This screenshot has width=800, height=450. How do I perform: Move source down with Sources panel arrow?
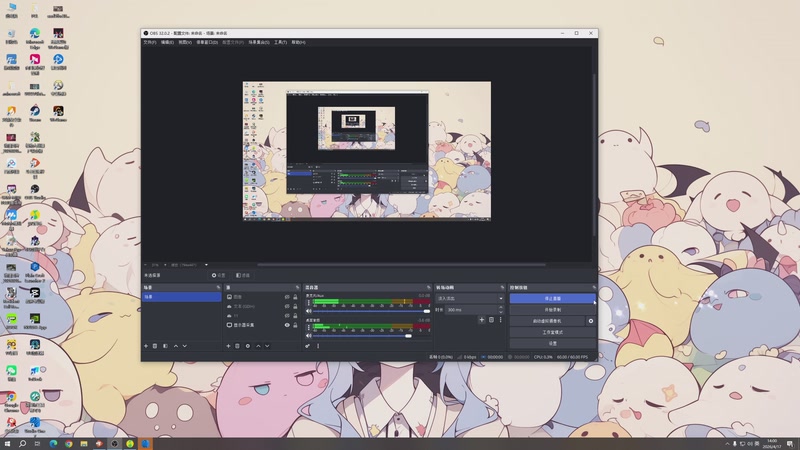(x=267, y=346)
